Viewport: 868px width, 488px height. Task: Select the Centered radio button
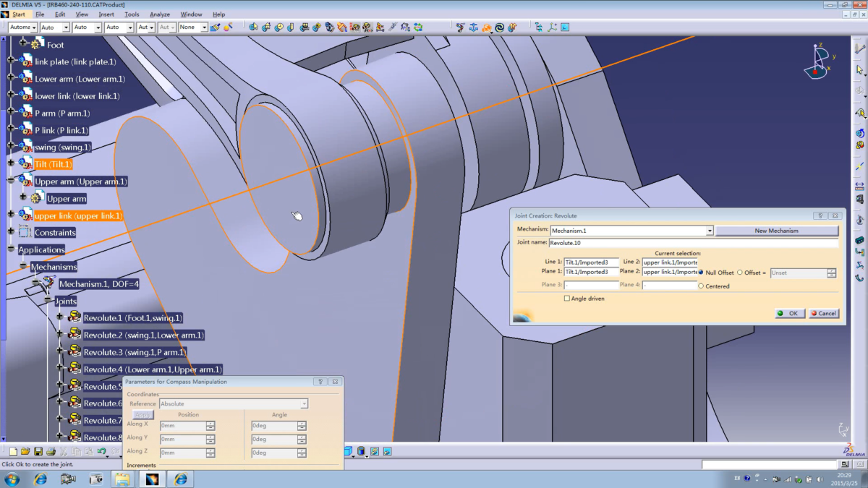(x=701, y=286)
